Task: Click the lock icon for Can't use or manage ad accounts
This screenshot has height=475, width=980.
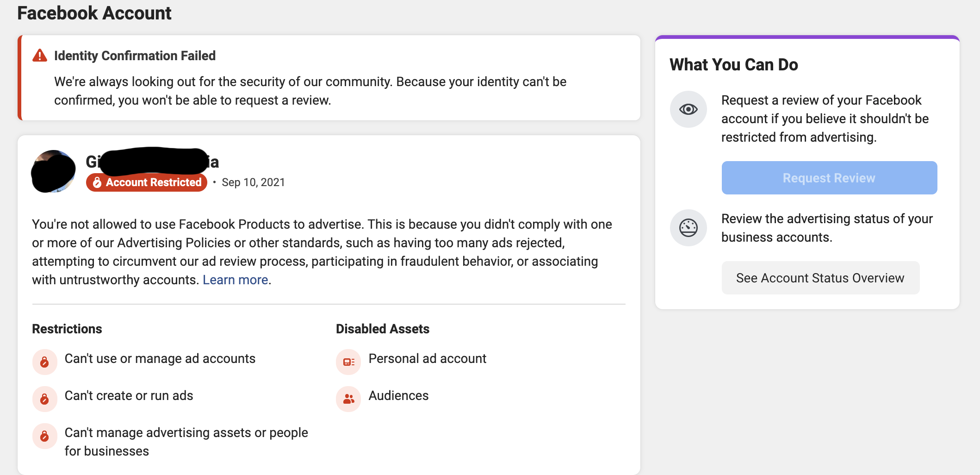Action: (45, 362)
